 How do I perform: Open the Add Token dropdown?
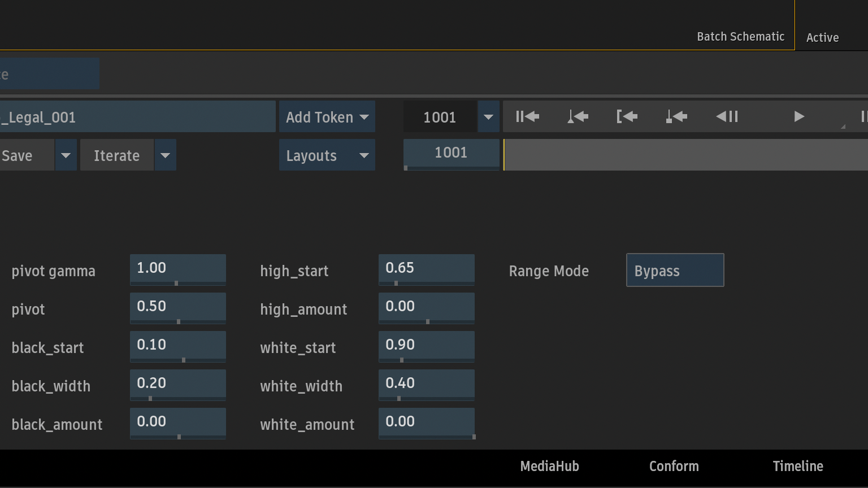tap(327, 116)
